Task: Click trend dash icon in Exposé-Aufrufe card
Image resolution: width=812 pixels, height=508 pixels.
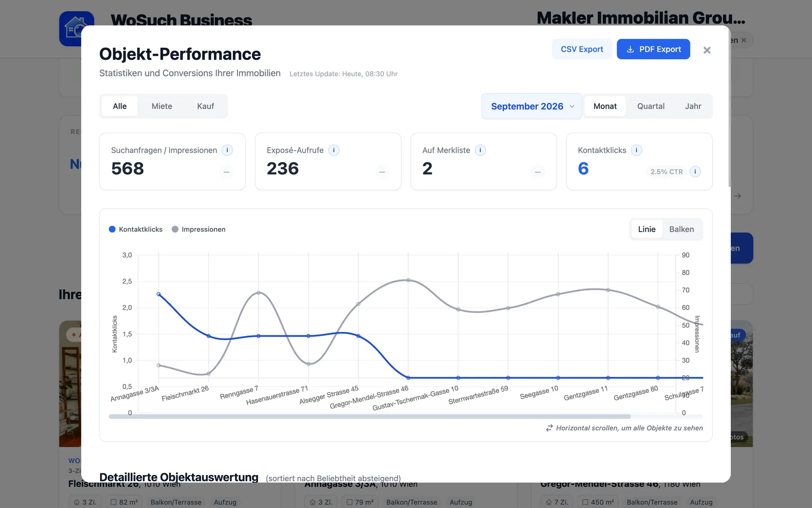Action: click(382, 172)
